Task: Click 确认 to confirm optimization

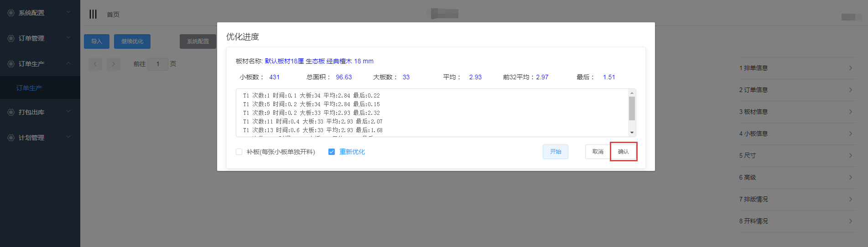Action: (623, 152)
